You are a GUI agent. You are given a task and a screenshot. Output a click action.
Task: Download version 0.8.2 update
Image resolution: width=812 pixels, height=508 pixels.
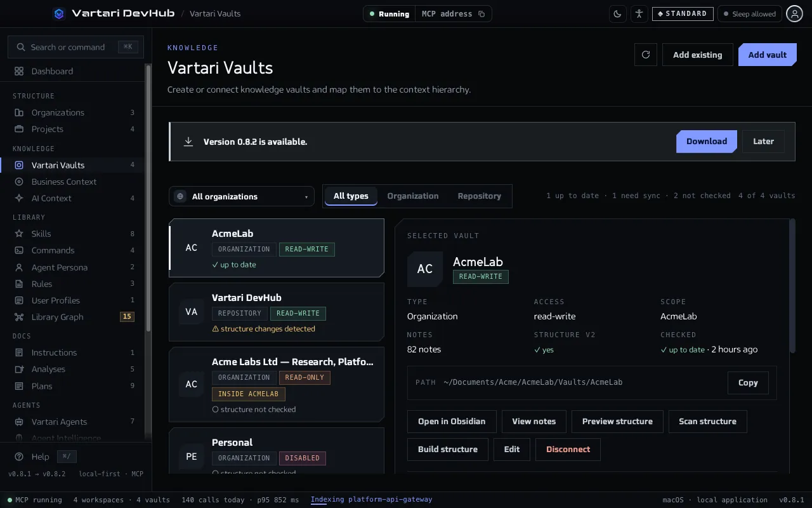[x=707, y=142]
